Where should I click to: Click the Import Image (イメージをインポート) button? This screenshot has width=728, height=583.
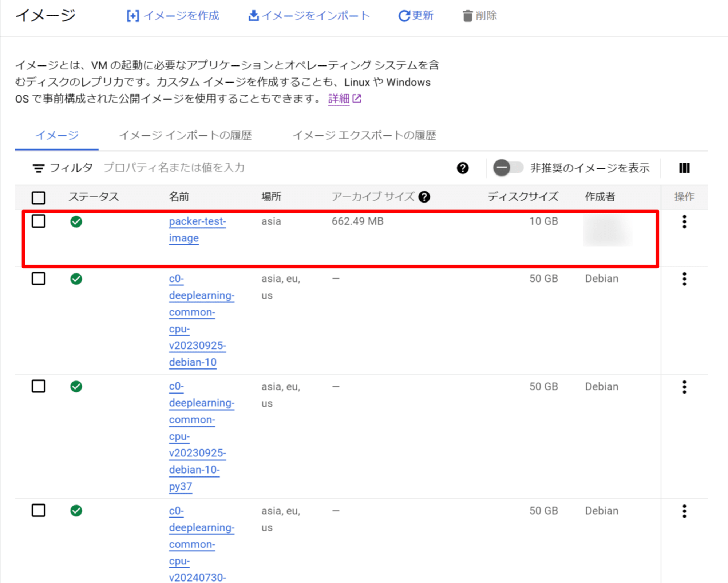(309, 16)
